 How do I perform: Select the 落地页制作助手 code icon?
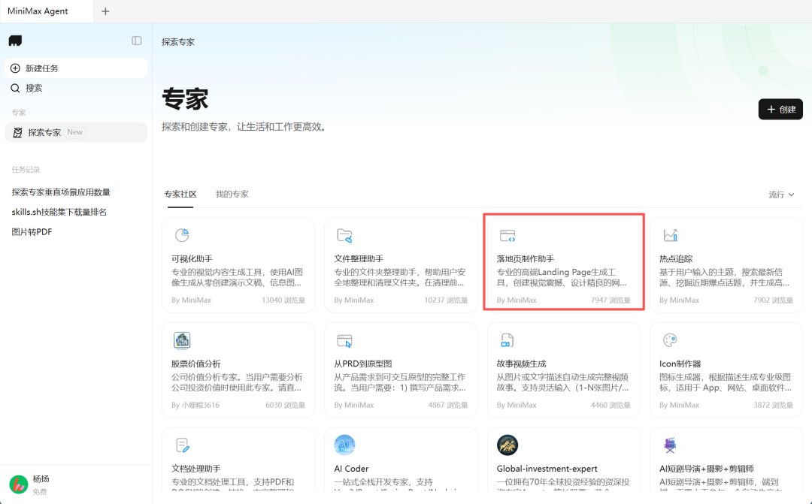click(507, 234)
